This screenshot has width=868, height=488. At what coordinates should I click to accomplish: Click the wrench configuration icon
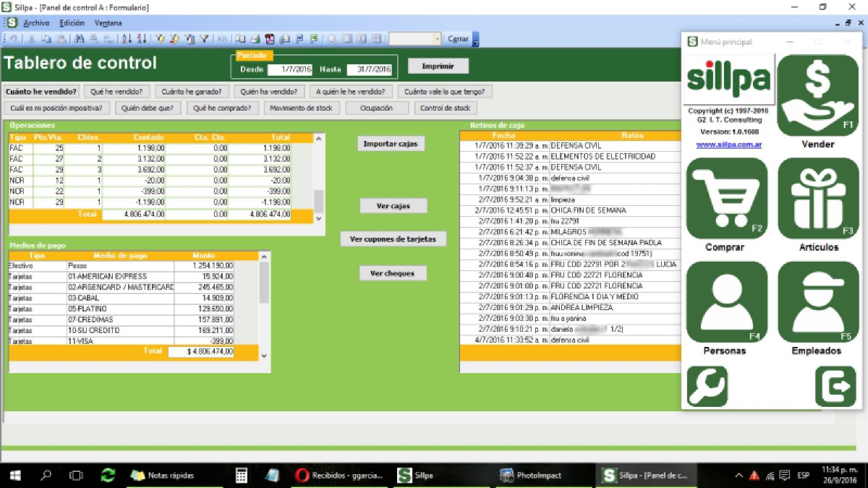[708, 386]
